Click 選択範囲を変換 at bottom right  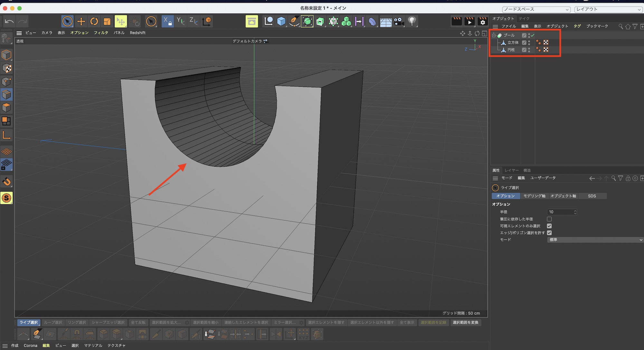(x=466, y=322)
